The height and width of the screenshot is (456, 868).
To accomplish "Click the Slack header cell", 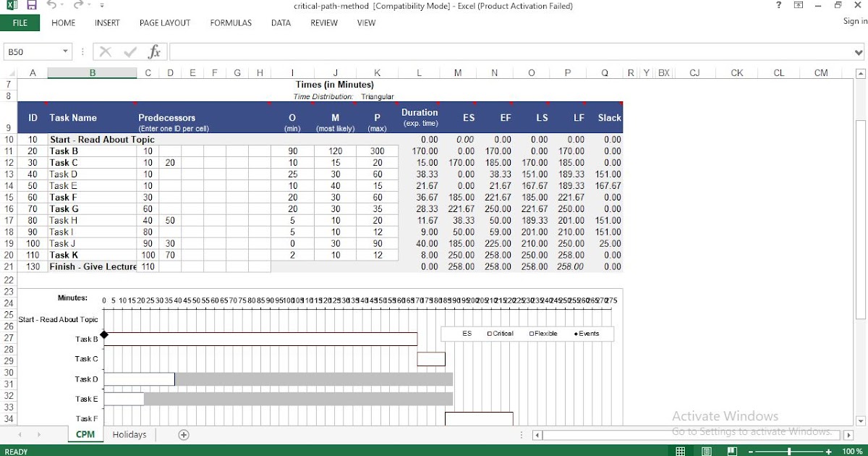I will coord(609,117).
